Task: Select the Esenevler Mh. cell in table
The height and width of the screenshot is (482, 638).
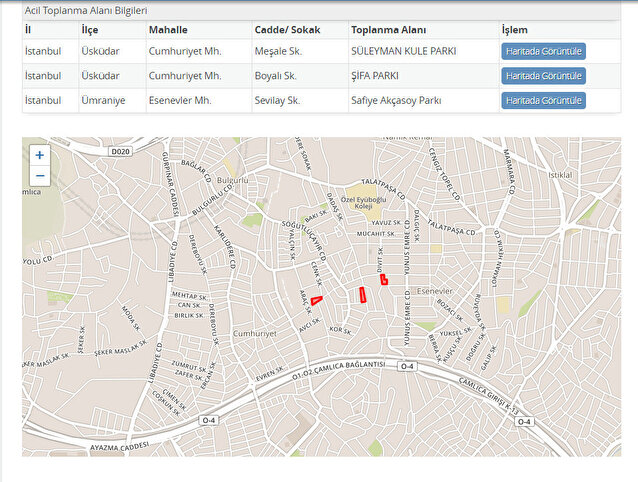Action: (184, 101)
